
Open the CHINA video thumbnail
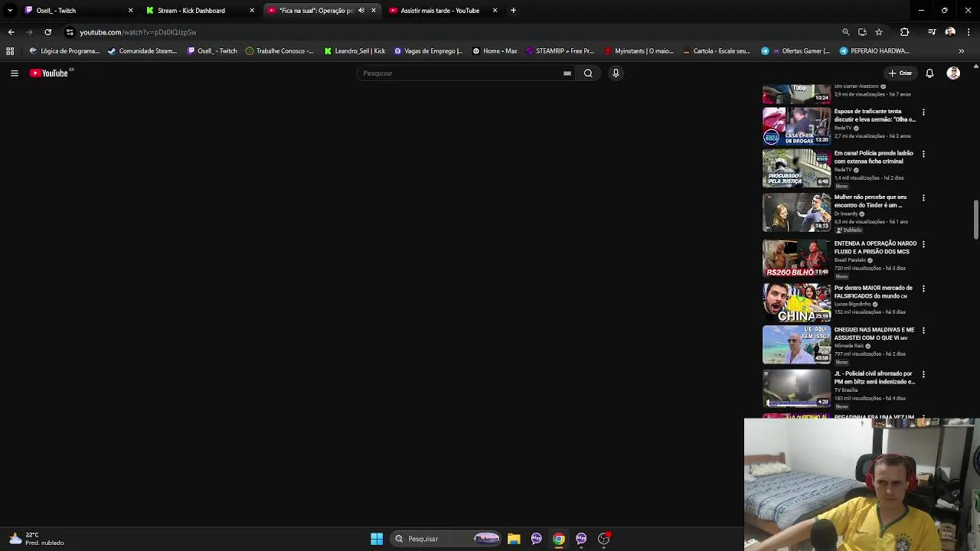(x=796, y=303)
